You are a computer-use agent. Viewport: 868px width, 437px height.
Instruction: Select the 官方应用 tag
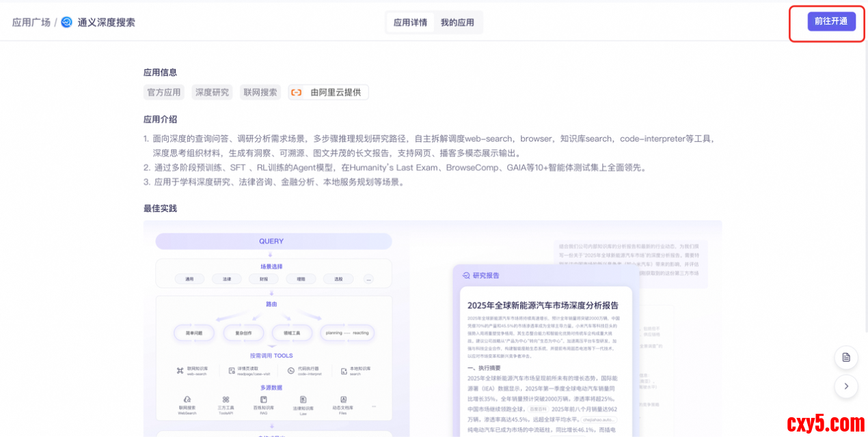(x=164, y=92)
